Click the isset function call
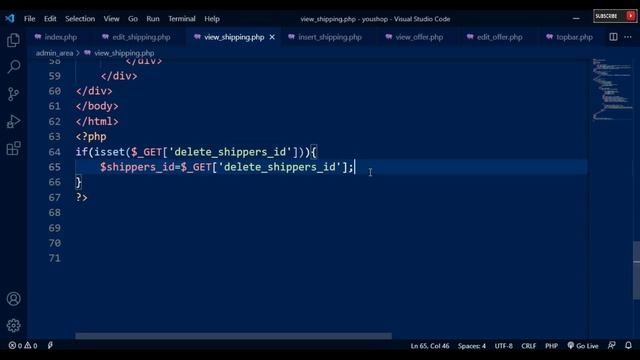 109,152
